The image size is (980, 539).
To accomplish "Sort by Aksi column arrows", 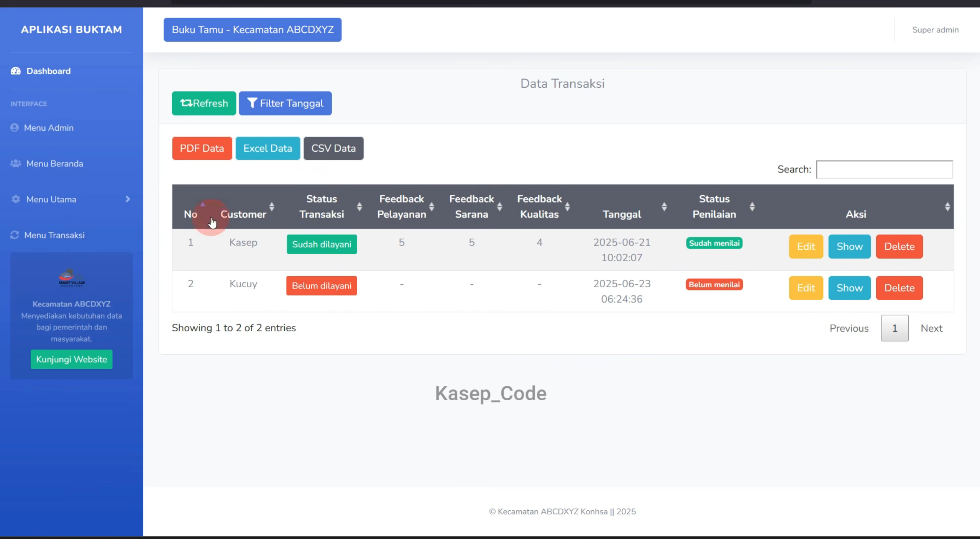I will tap(947, 207).
